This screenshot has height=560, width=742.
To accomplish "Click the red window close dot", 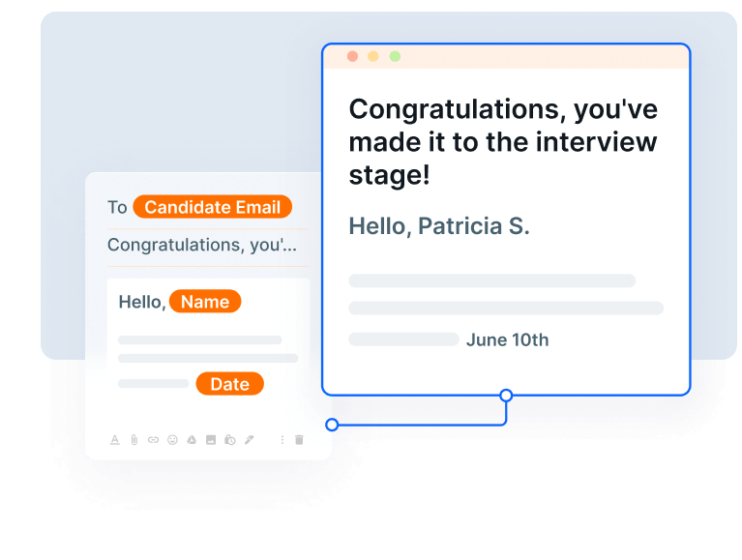I will 352,56.
